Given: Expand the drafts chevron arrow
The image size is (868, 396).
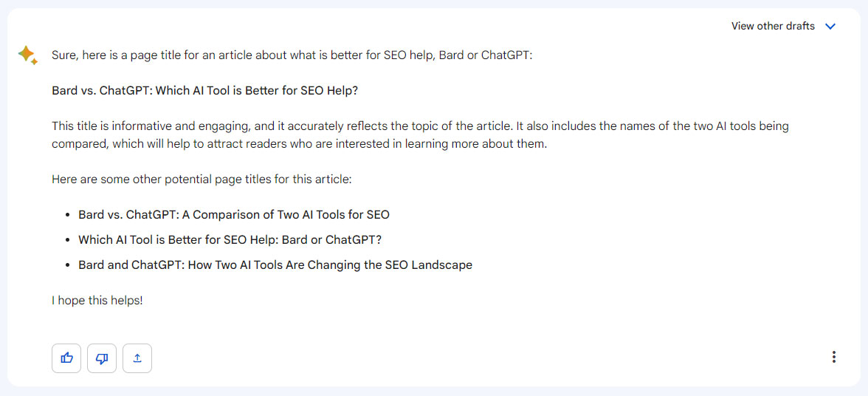Looking at the screenshot, I should tap(830, 26).
